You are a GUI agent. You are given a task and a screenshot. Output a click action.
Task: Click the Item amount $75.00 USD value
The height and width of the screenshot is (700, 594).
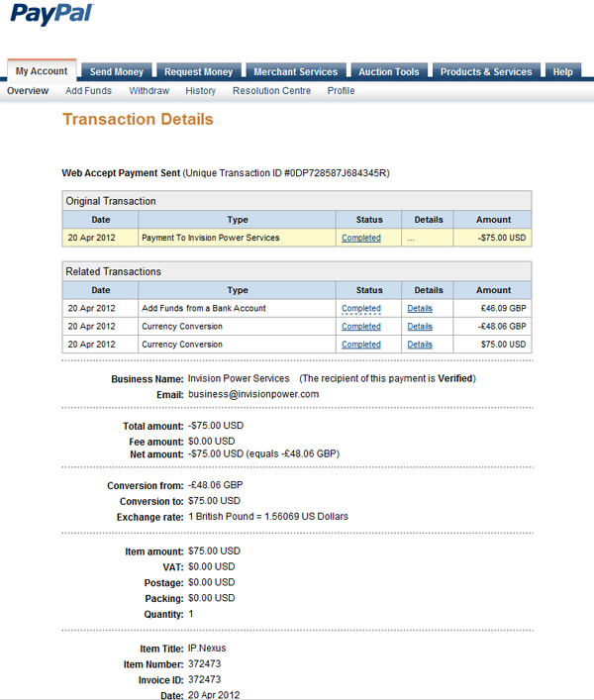(x=214, y=550)
